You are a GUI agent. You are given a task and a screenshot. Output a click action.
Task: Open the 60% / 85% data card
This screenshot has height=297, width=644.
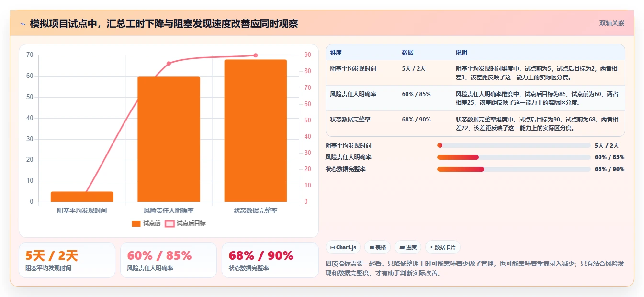pyautogui.click(x=169, y=260)
